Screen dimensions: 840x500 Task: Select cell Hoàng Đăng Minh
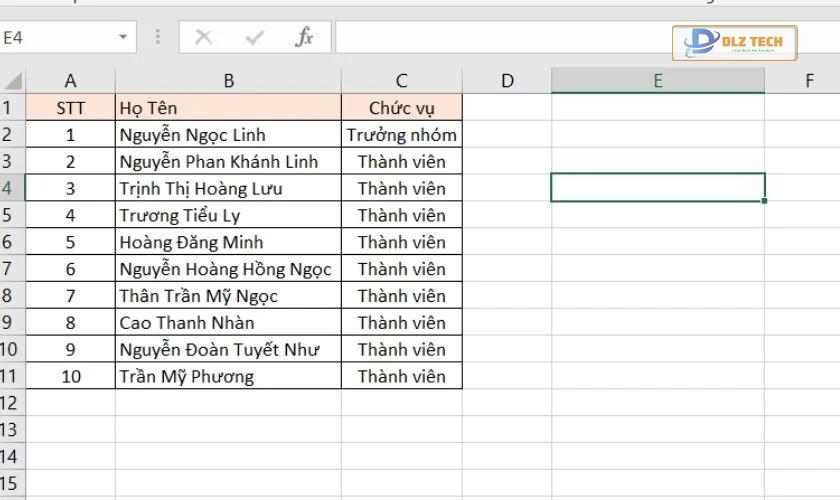228,241
